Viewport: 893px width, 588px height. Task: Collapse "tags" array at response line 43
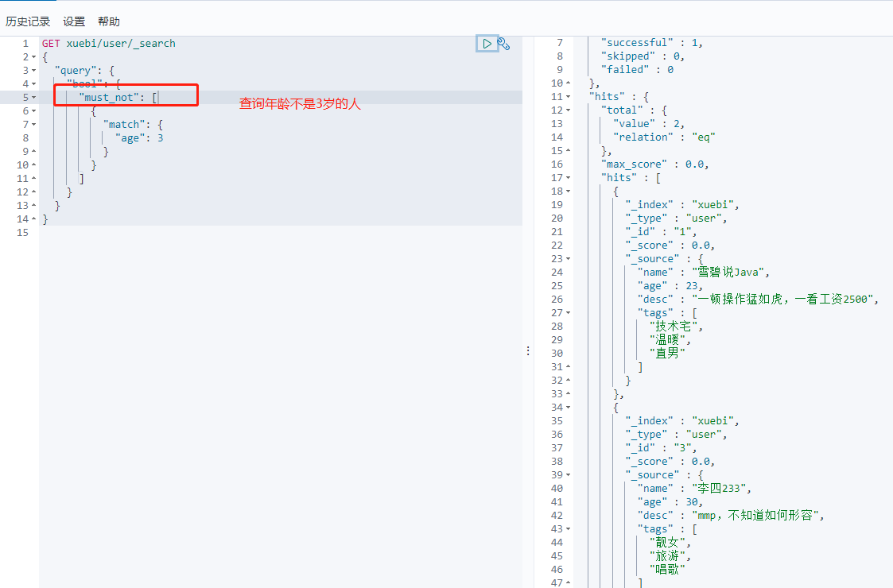569,529
